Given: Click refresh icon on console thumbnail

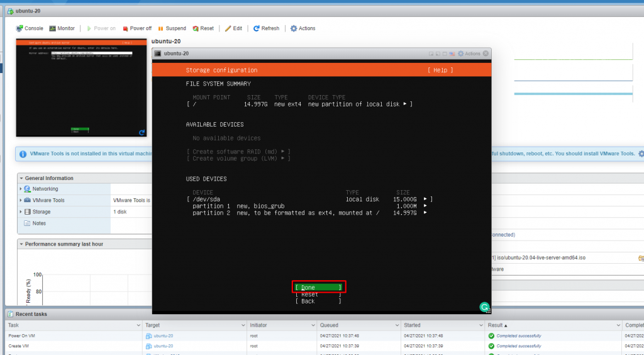Looking at the screenshot, I should coord(142,132).
